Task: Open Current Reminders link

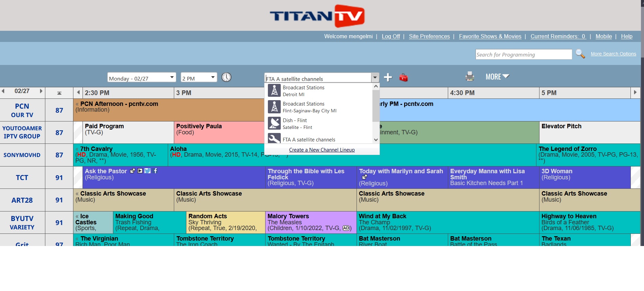Action: click(558, 36)
